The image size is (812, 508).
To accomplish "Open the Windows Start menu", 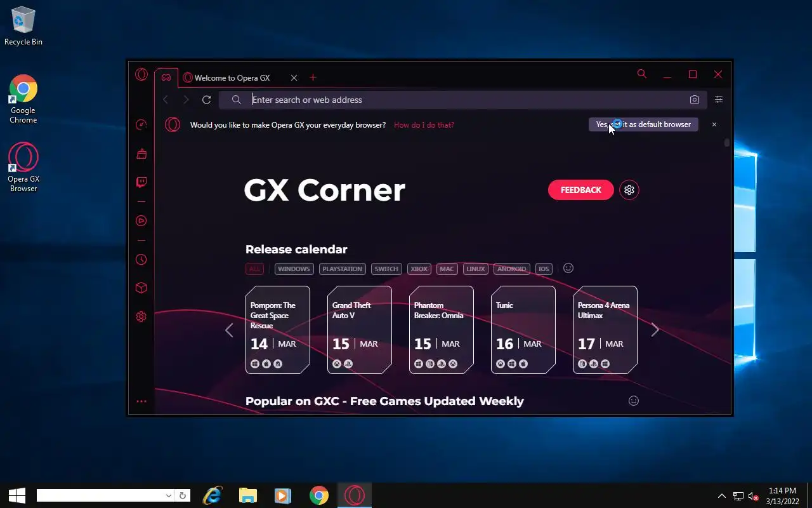I will pyautogui.click(x=17, y=495).
